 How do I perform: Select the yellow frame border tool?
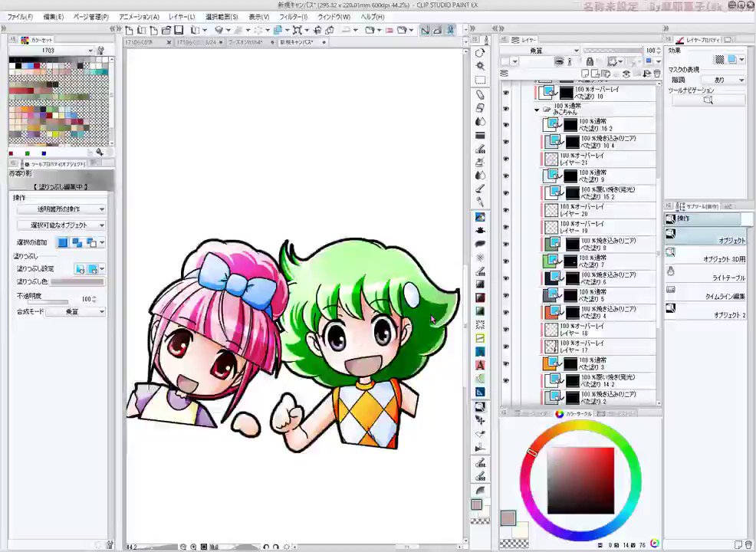480,338
